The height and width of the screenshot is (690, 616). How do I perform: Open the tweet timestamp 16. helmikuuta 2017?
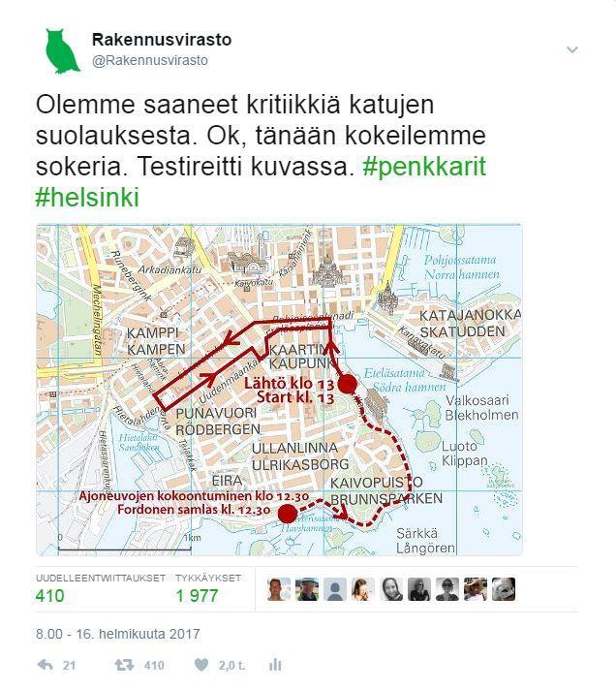point(118,634)
